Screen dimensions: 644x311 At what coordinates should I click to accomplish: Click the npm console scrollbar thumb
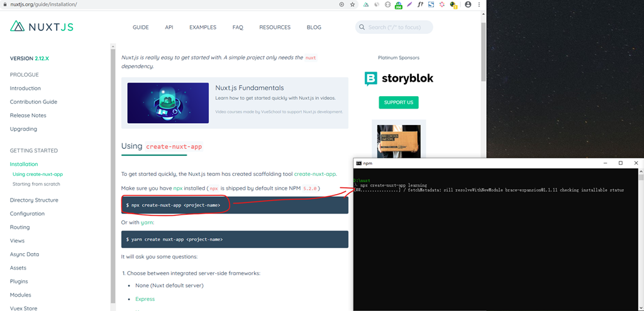click(x=641, y=177)
